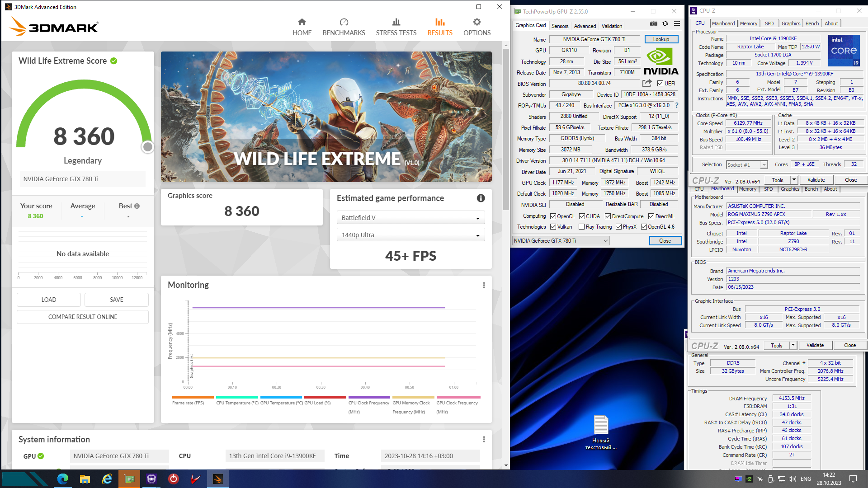Click GPU-Z refresh icon

[665, 24]
